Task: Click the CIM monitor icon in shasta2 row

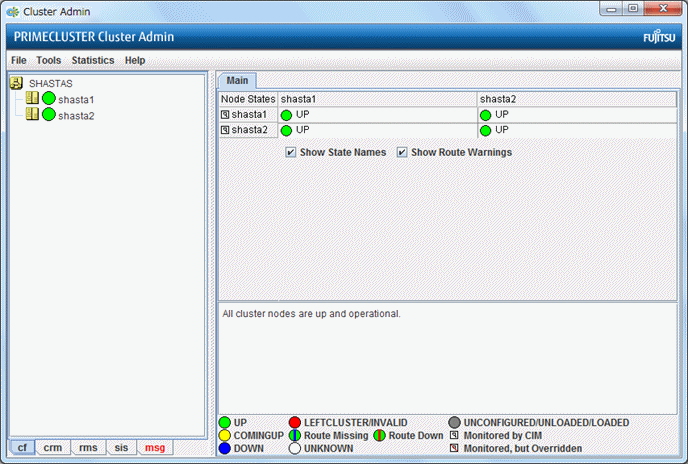Action: click(x=225, y=130)
